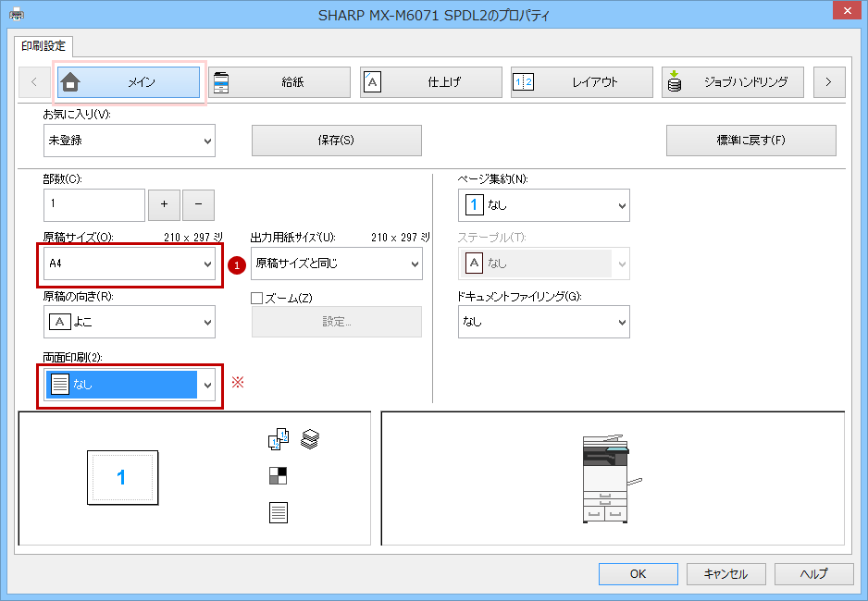
Task: Click the printer machine image
Action: click(x=611, y=479)
